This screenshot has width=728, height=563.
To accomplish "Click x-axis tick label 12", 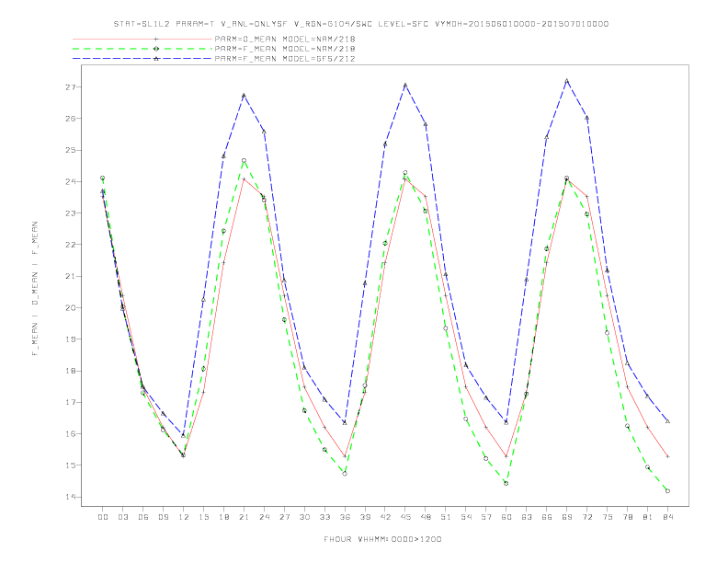I will pyautogui.click(x=184, y=517).
